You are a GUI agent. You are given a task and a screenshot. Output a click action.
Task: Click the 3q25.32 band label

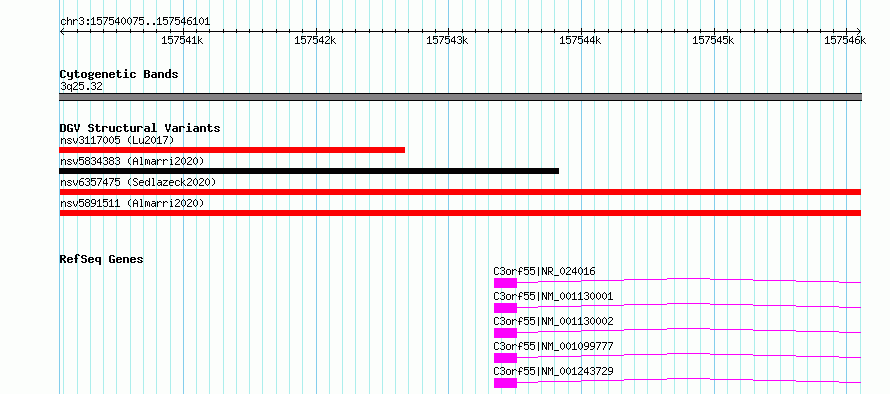click(81, 87)
